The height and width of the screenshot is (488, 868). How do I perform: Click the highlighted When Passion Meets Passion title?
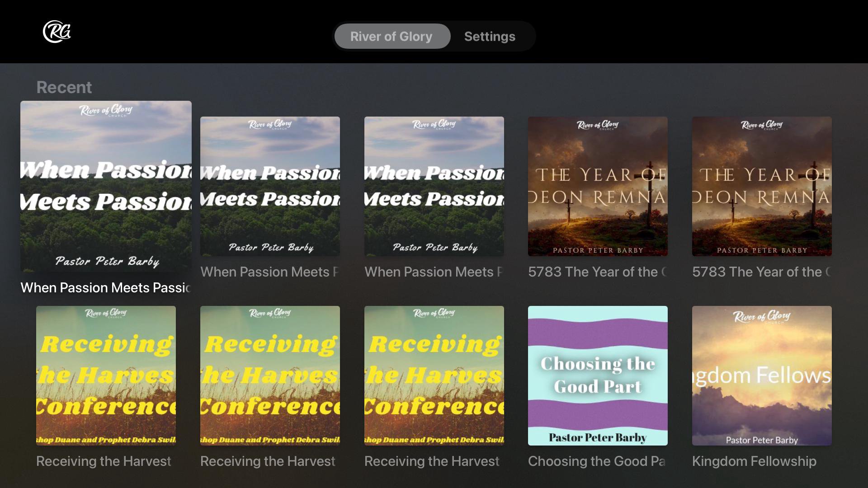(106, 288)
